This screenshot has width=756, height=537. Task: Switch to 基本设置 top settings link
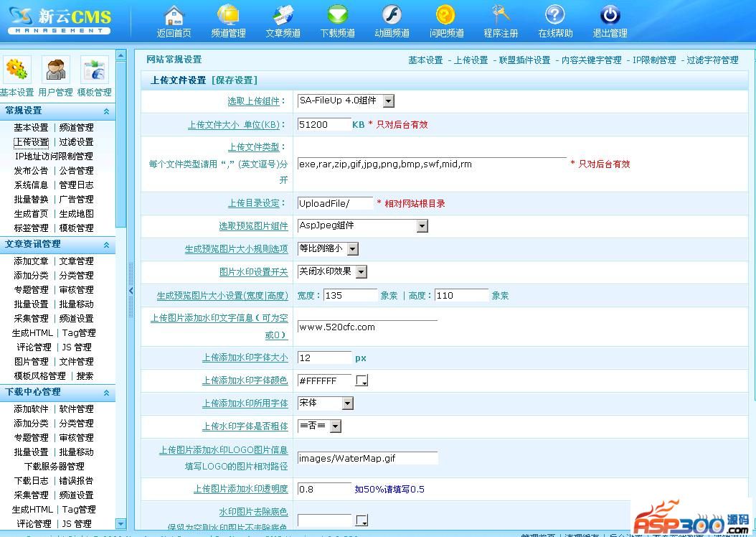pos(426,60)
